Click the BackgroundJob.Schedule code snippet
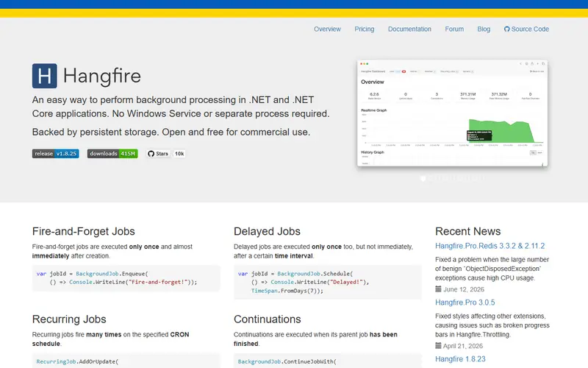This screenshot has height=368, width=588. 328,282
